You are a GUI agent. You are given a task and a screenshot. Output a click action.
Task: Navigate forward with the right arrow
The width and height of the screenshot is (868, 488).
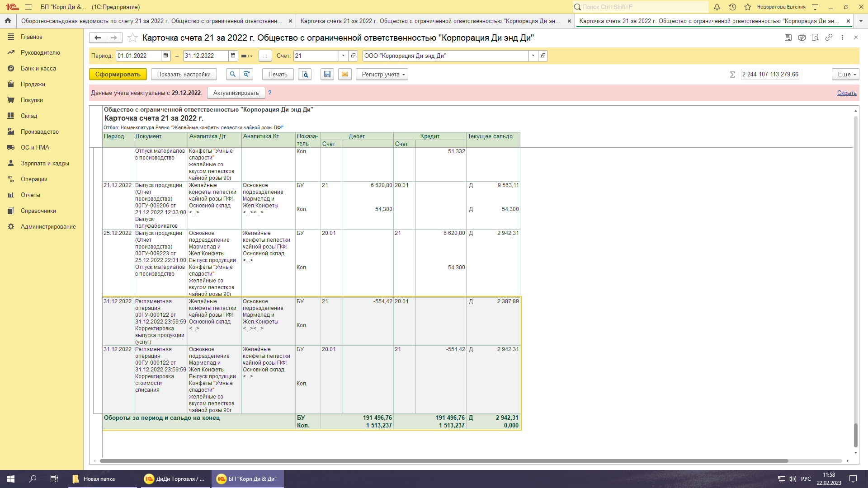[114, 38]
